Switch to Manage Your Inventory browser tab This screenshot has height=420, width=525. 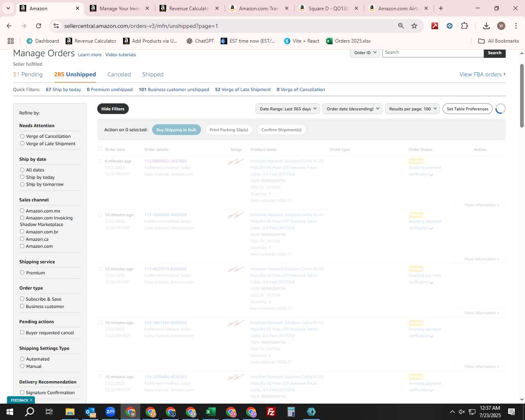[120, 8]
